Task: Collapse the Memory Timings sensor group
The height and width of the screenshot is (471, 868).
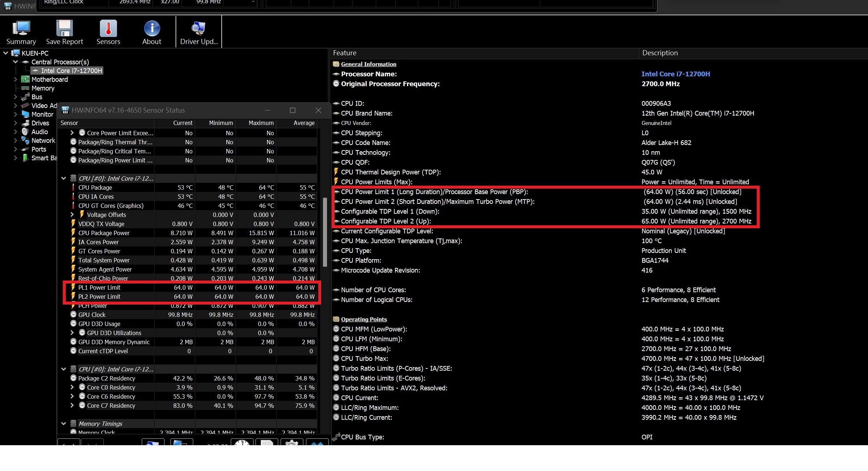Action: pos(64,423)
